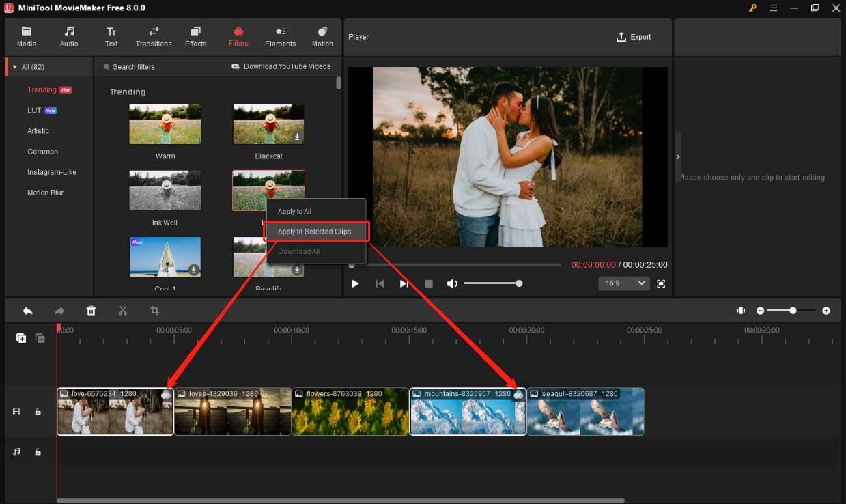
Task: Select the seagull-8320687_1280 clip
Action: [586, 412]
